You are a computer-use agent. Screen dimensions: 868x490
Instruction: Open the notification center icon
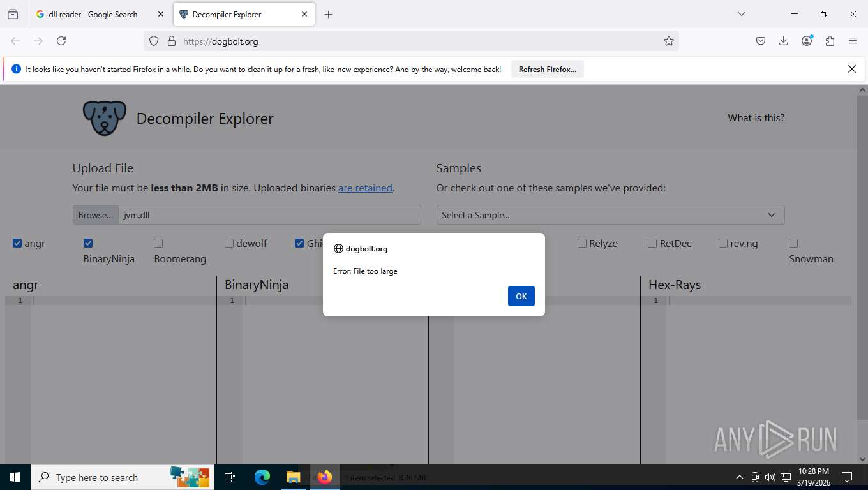pyautogui.click(x=847, y=477)
